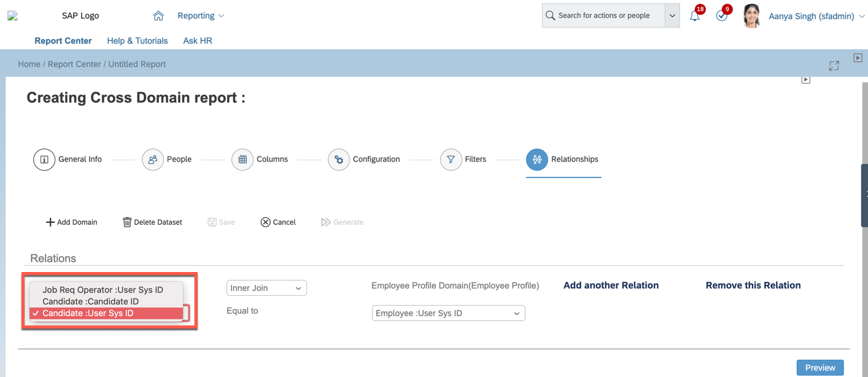Go to the Configuration step label
Screen dimensions: 868x377
pyautogui.click(x=376, y=159)
